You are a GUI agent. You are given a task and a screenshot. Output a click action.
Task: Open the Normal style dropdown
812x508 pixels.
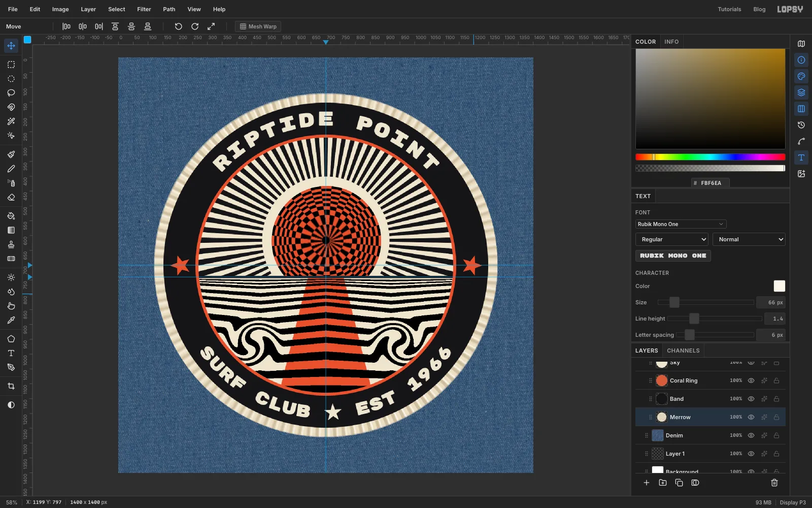[749, 239]
